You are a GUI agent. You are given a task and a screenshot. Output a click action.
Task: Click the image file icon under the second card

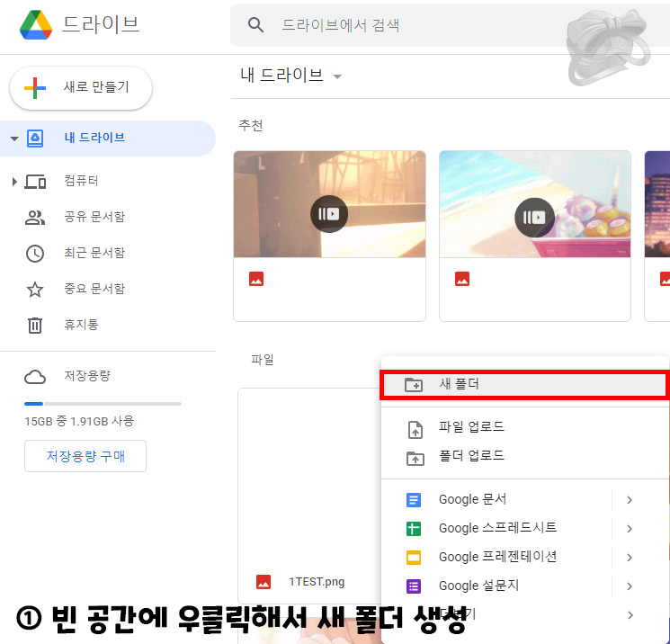tap(462, 279)
